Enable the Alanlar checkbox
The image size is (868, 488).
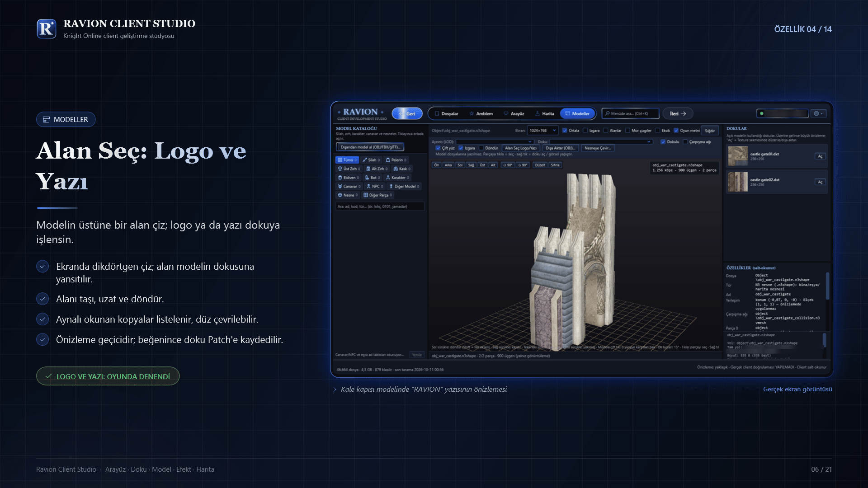[606, 131]
